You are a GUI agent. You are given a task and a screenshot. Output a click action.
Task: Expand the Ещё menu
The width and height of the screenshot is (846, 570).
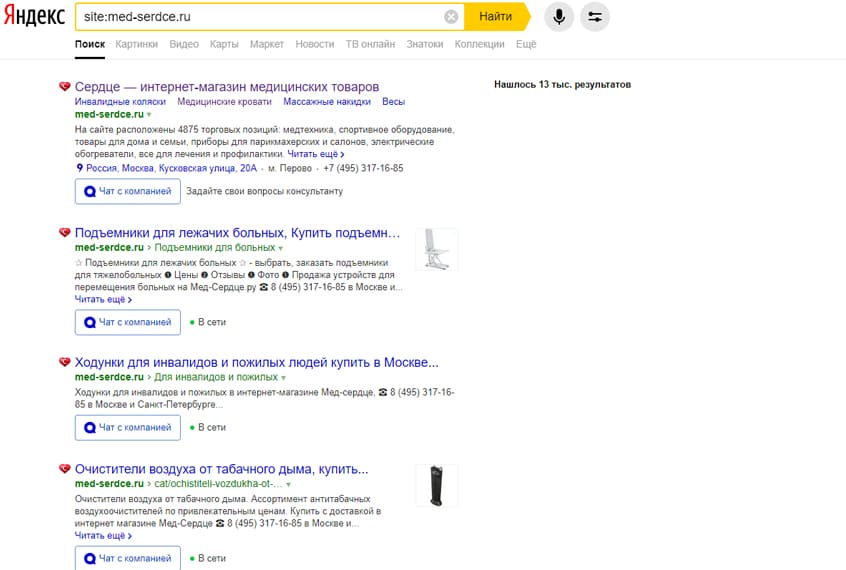pos(526,44)
